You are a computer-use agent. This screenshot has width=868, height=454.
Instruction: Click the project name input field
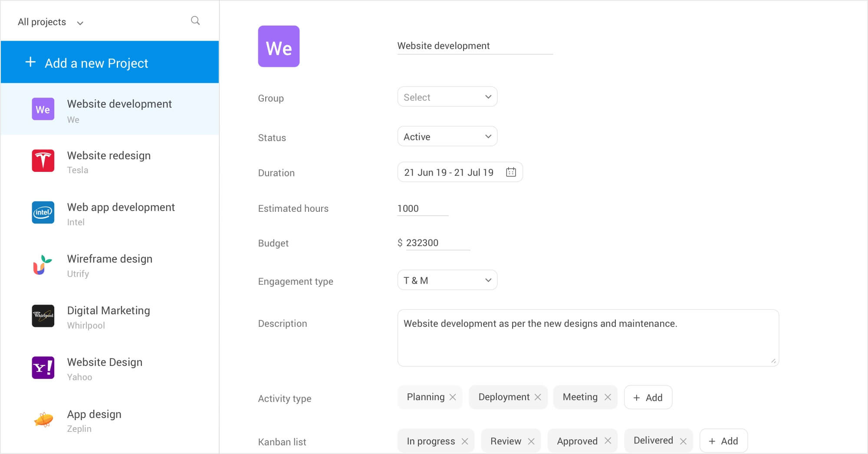475,46
